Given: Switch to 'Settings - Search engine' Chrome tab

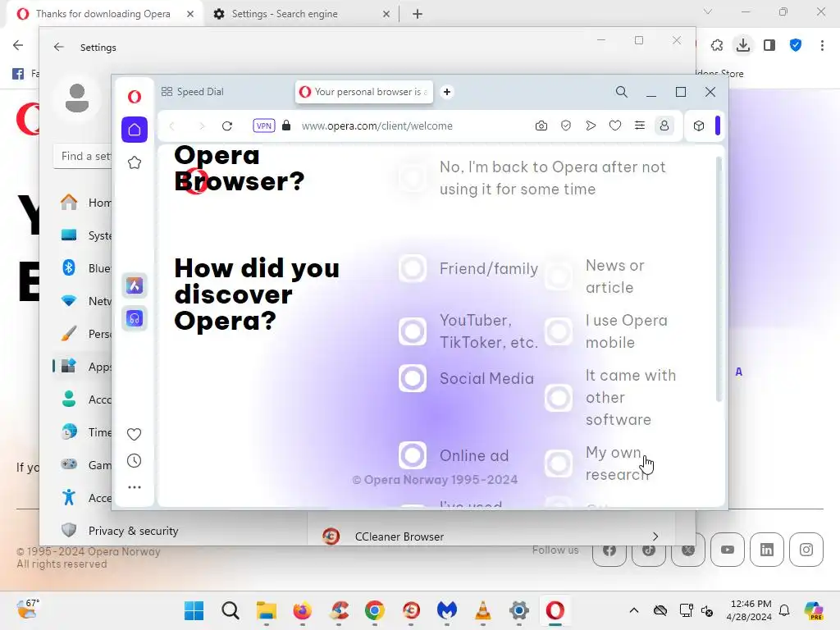Looking at the screenshot, I should click(284, 14).
